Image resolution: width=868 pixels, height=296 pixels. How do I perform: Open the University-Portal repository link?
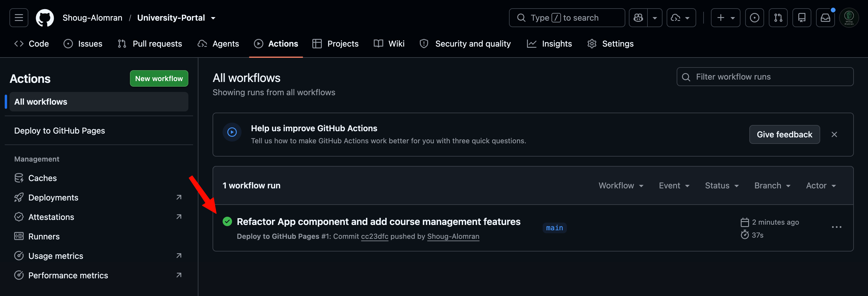[171, 18]
